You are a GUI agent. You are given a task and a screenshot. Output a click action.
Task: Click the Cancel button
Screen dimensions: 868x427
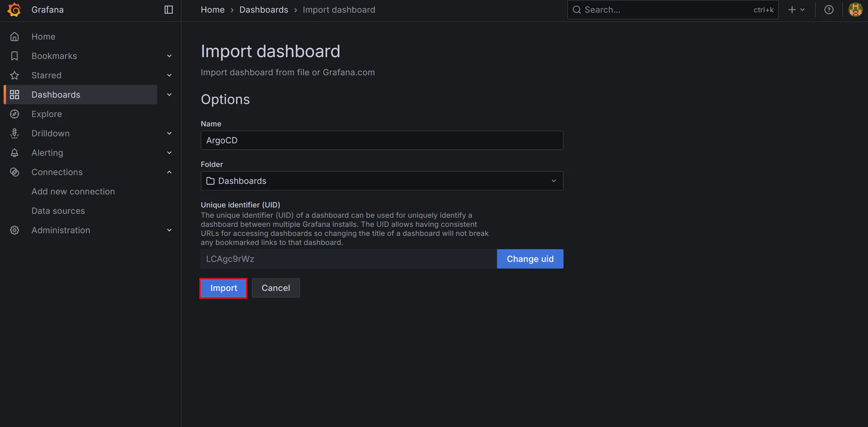coord(275,288)
